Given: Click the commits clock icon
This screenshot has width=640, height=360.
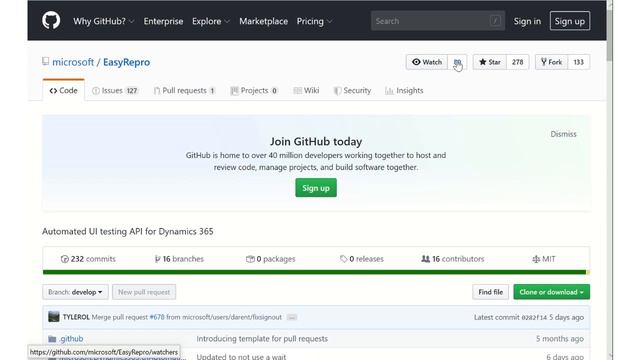Looking at the screenshot, I should point(64,259).
